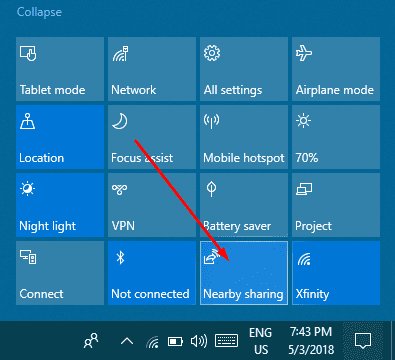Toggle Nearby sharing tile
The width and height of the screenshot is (395, 360).
pos(244,273)
